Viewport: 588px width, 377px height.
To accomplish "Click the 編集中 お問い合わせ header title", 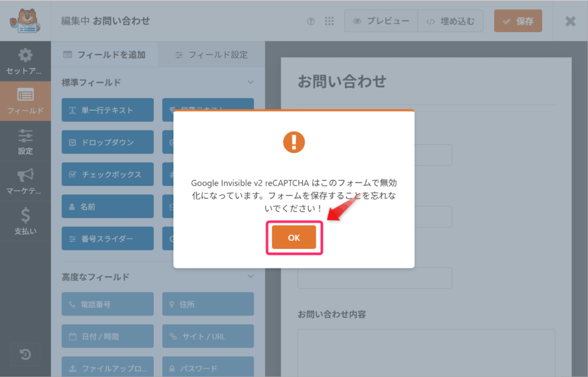I will pyautogui.click(x=106, y=21).
